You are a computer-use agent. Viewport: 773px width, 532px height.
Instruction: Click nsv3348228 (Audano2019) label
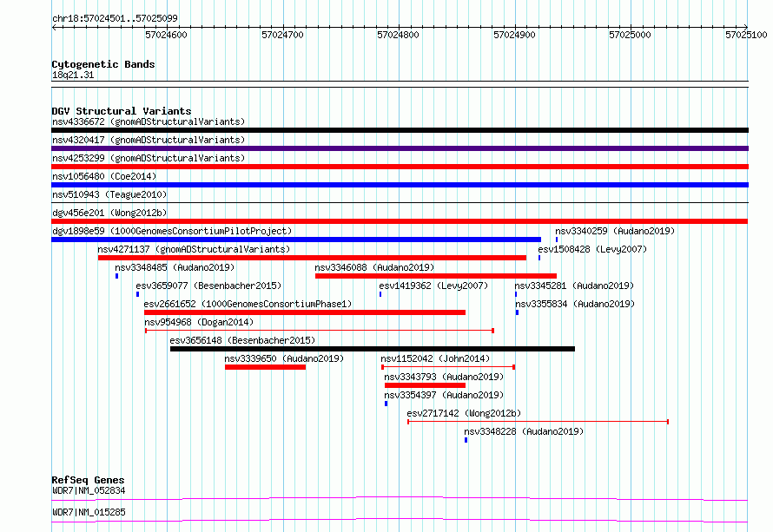tap(524, 431)
